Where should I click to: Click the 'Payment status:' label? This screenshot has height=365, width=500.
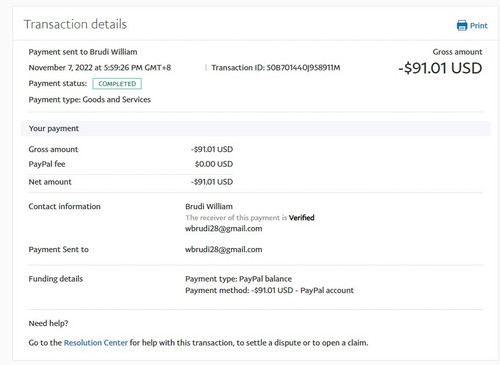click(x=58, y=83)
